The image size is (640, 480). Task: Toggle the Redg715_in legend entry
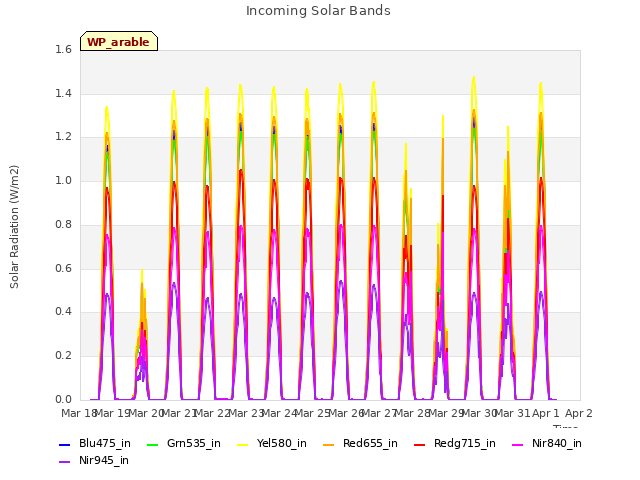[x=455, y=443]
